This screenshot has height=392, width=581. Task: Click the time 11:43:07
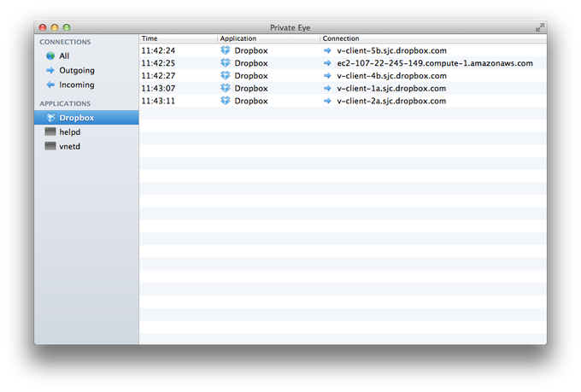[158, 88]
